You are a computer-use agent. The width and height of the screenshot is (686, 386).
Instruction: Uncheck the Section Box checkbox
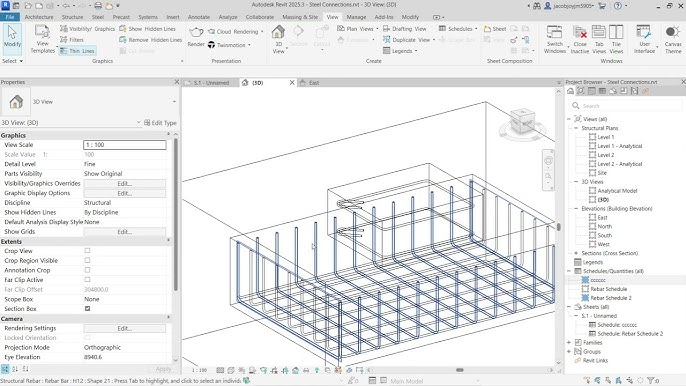click(x=88, y=309)
